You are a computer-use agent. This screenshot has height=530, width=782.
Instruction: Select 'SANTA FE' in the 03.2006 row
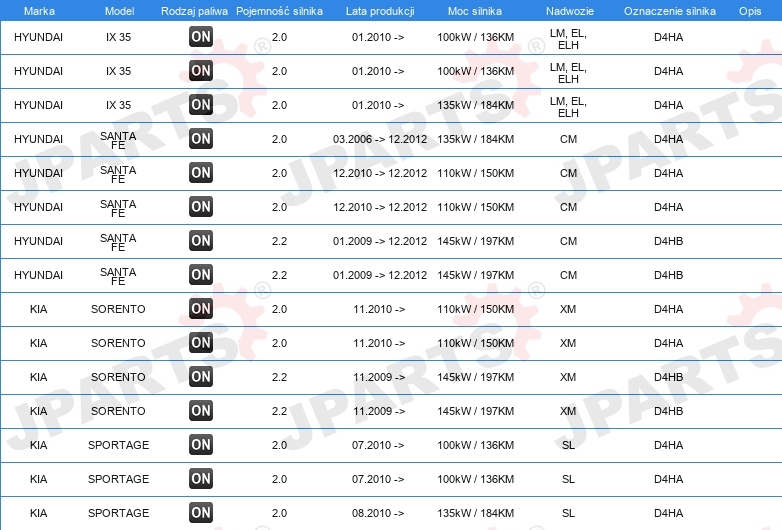pyautogui.click(x=118, y=141)
